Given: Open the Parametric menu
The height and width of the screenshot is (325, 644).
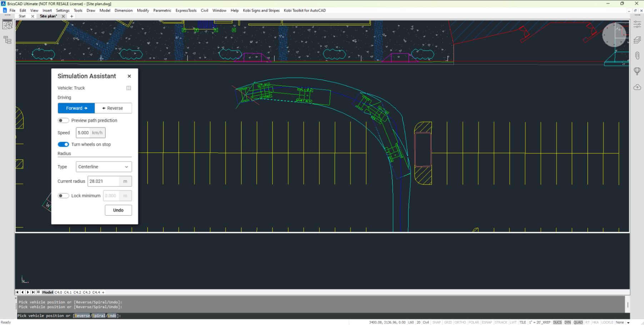Looking at the screenshot, I should click(x=162, y=10).
